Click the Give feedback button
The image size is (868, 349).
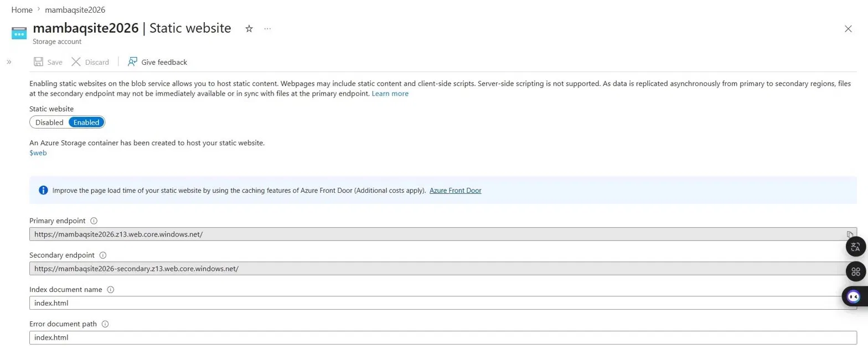(157, 62)
